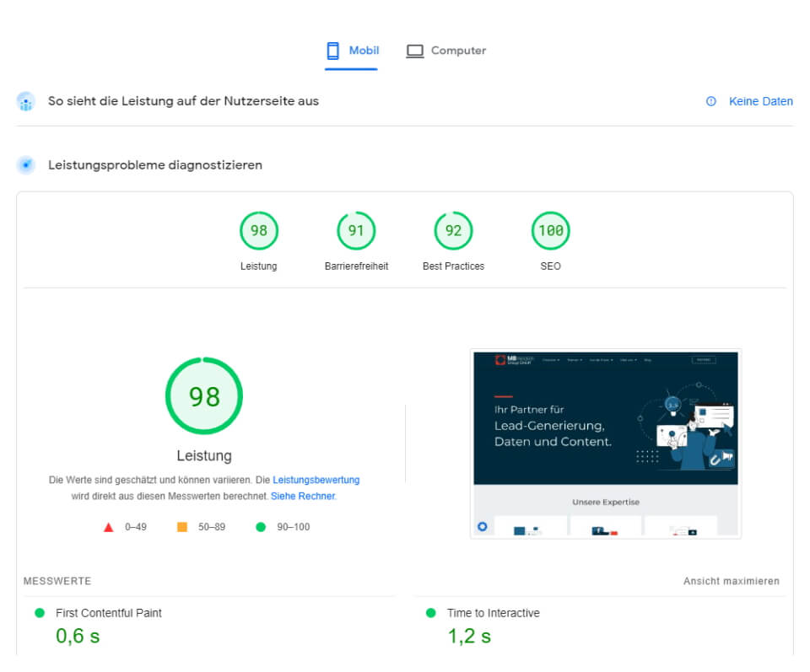Screen dimensions: 810x672
Task: Switch to the Mobil tab
Action: pos(352,51)
